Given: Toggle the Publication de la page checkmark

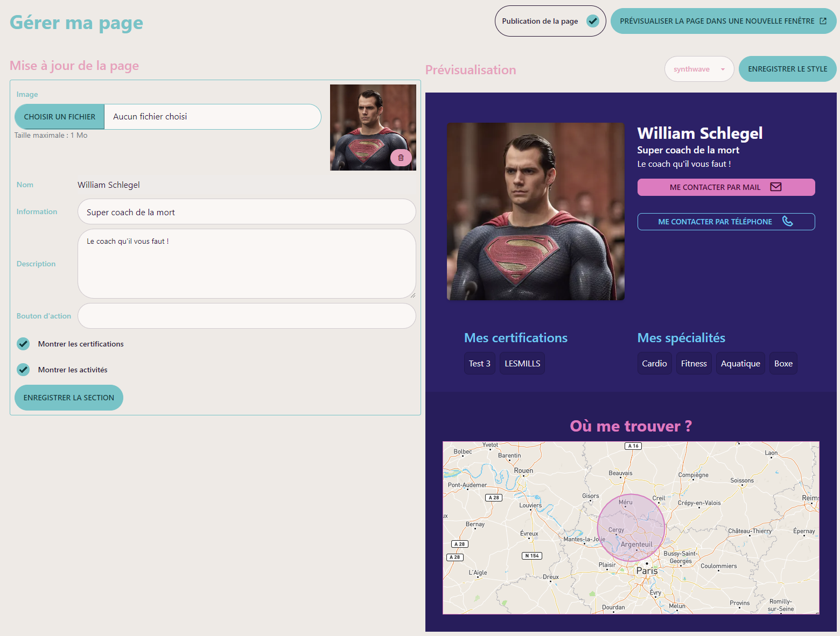Looking at the screenshot, I should (x=593, y=21).
